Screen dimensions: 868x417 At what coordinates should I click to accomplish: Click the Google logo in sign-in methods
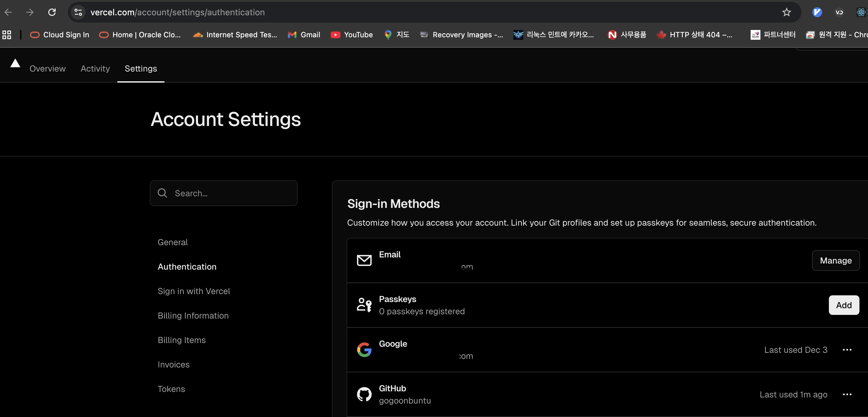[364, 349]
